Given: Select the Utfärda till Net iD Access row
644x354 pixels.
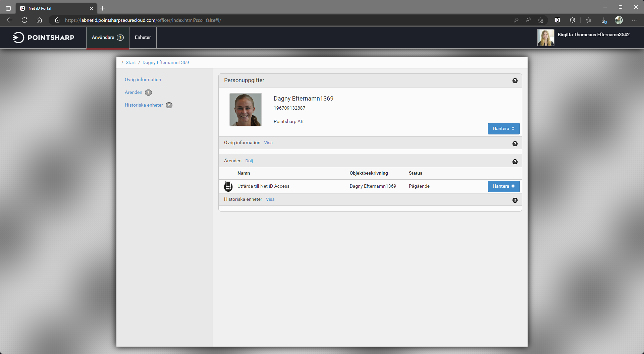Looking at the screenshot, I should (x=370, y=186).
